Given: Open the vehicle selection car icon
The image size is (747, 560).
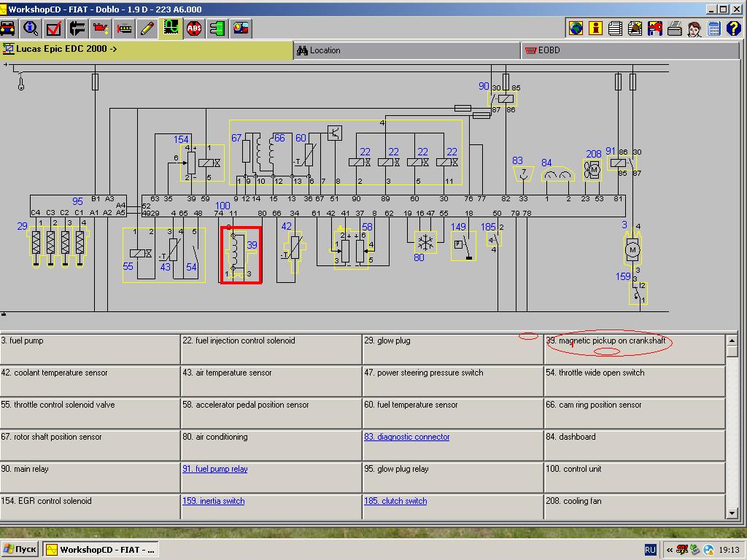Looking at the screenshot, I should [x=7, y=28].
